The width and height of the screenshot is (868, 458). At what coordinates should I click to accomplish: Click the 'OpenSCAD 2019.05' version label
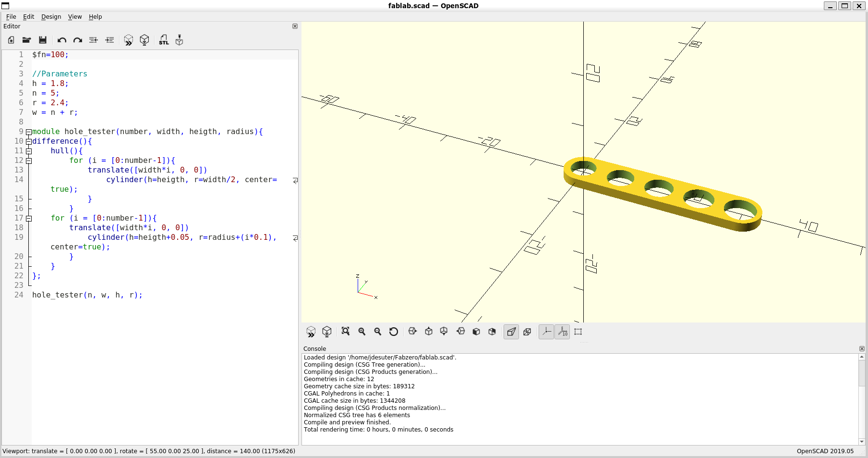[x=825, y=451]
